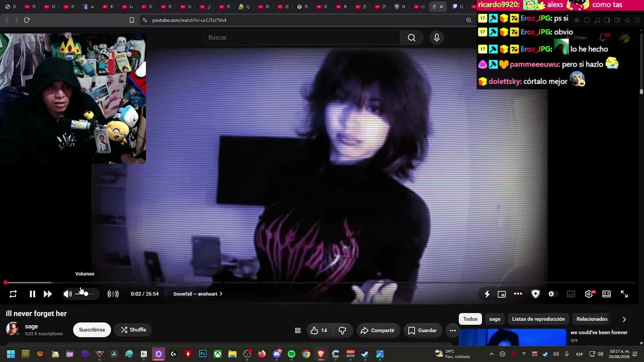Open the system tray volume icon
The height and width of the screenshot is (362, 644).
tap(600, 354)
